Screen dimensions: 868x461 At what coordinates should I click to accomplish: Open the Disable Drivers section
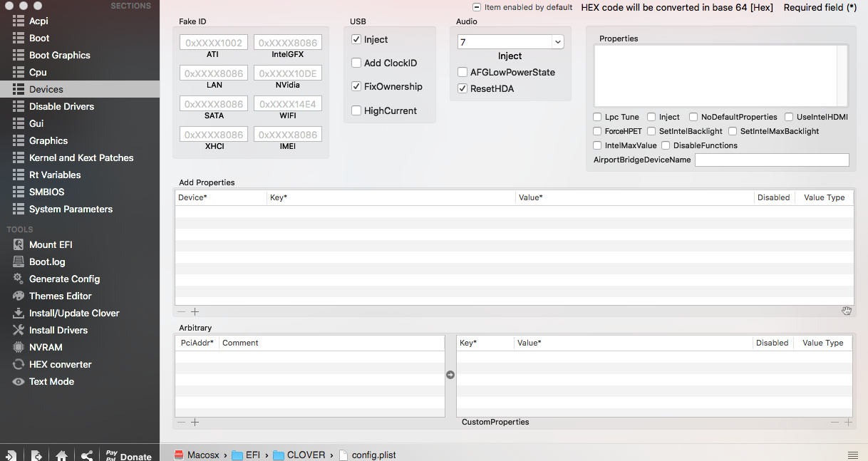point(61,107)
